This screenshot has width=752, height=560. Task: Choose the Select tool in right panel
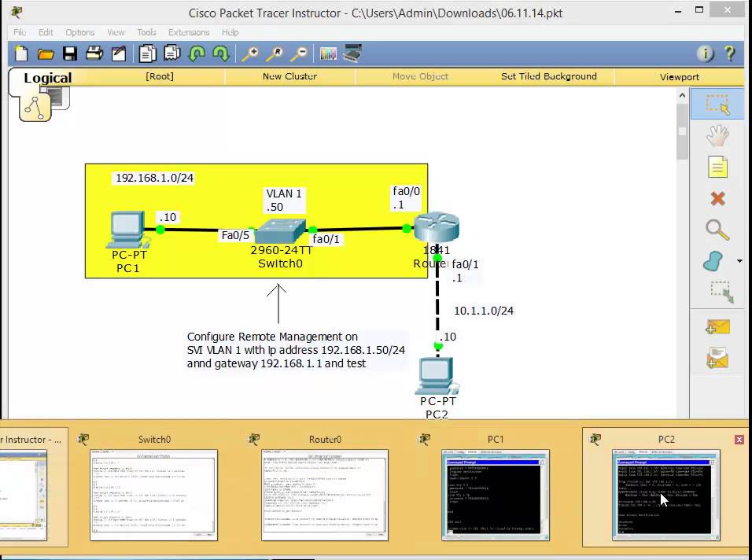coord(717,104)
